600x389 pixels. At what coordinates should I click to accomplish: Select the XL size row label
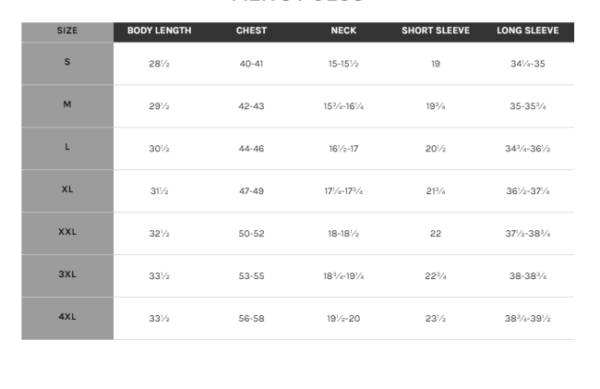67,189
